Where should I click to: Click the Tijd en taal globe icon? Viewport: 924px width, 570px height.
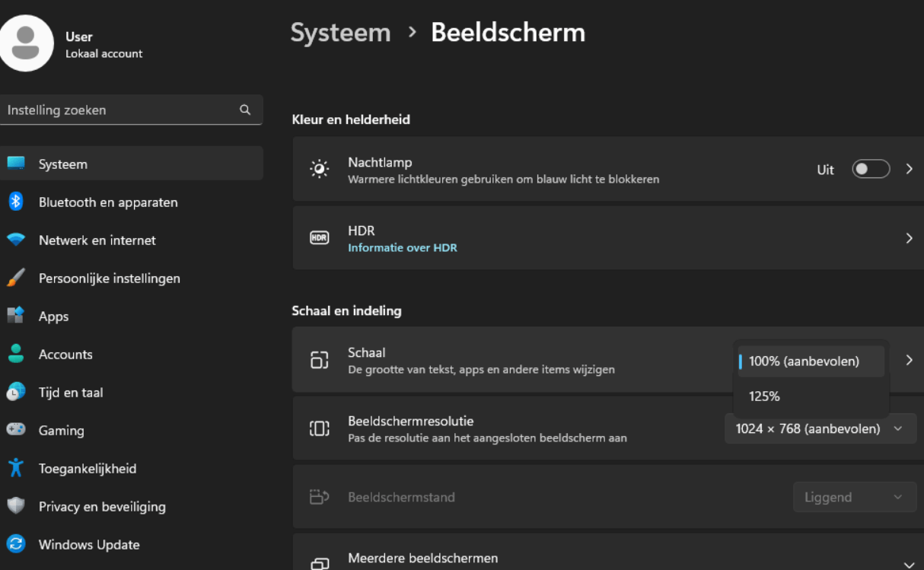(16, 392)
